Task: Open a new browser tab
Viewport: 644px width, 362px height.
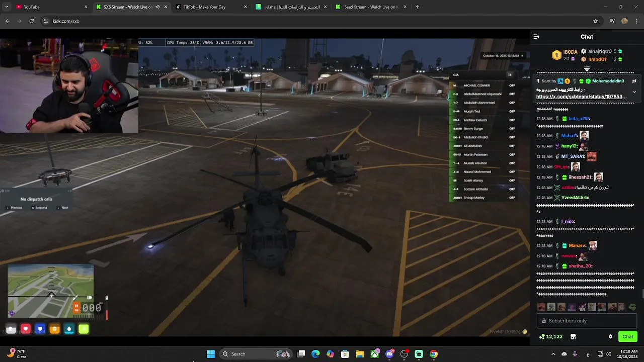Action: [417, 7]
